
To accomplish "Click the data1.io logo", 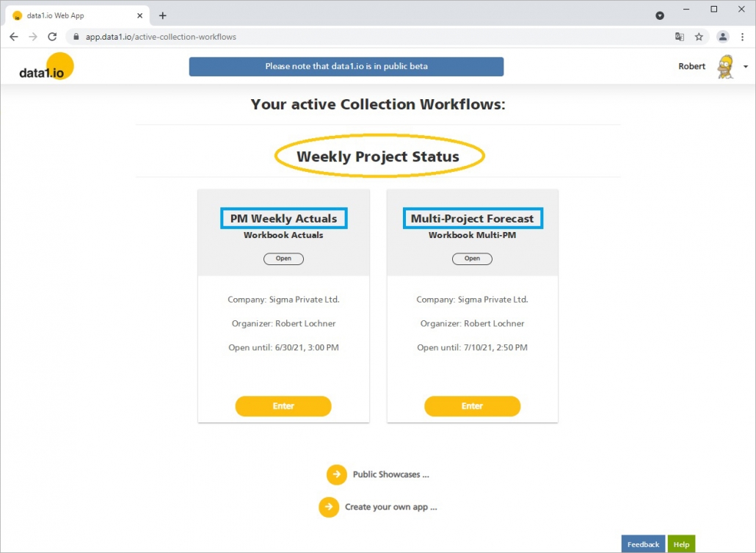I will tap(46, 67).
